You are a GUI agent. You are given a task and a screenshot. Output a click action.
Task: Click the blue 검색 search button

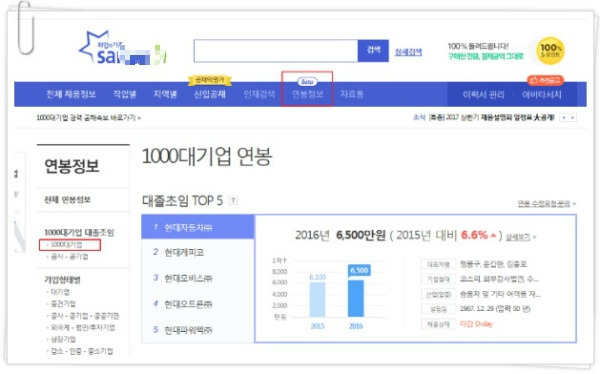[x=373, y=51]
